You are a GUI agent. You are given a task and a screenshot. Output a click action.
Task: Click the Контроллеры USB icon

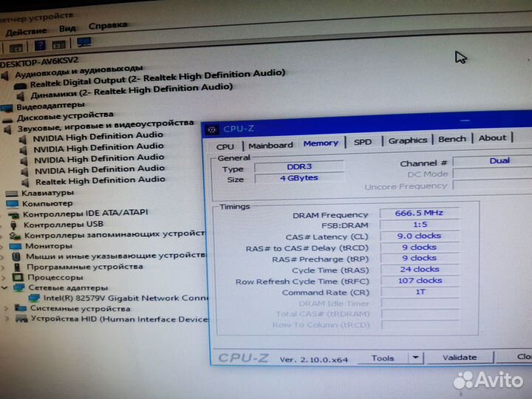click(13, 225)
